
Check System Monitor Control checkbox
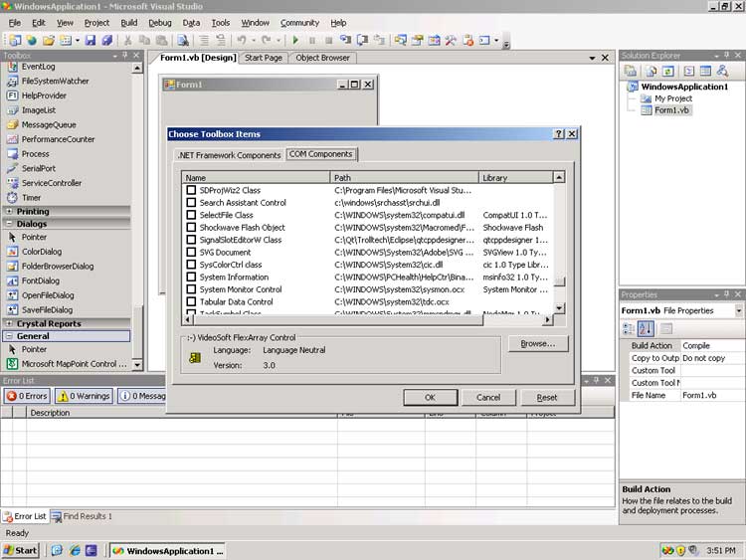coord(191,288)
